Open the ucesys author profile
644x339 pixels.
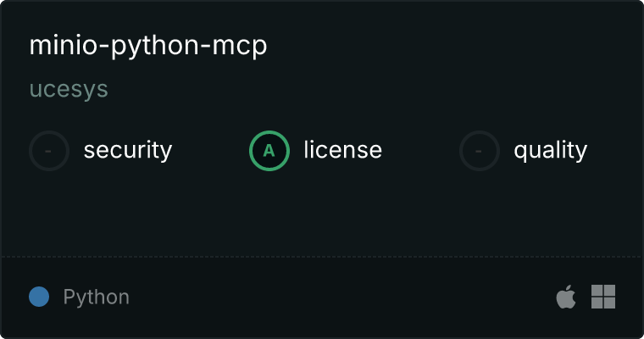(69, 89)
